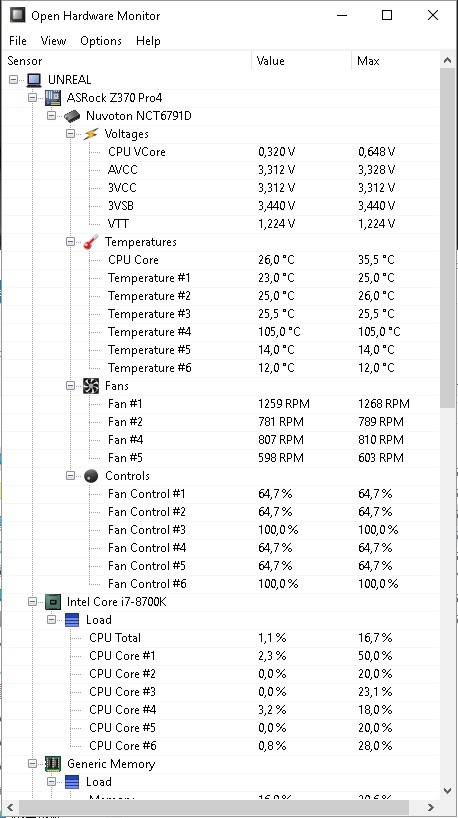Collapse the Intel Core i7-8700K node
Image resolution: width=458 pixels, height=818 pixels.
(x=33, y=602)
